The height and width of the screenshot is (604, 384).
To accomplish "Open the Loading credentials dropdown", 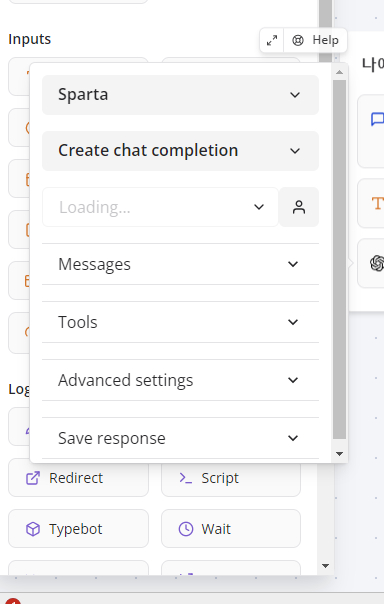I will [160, 207].
